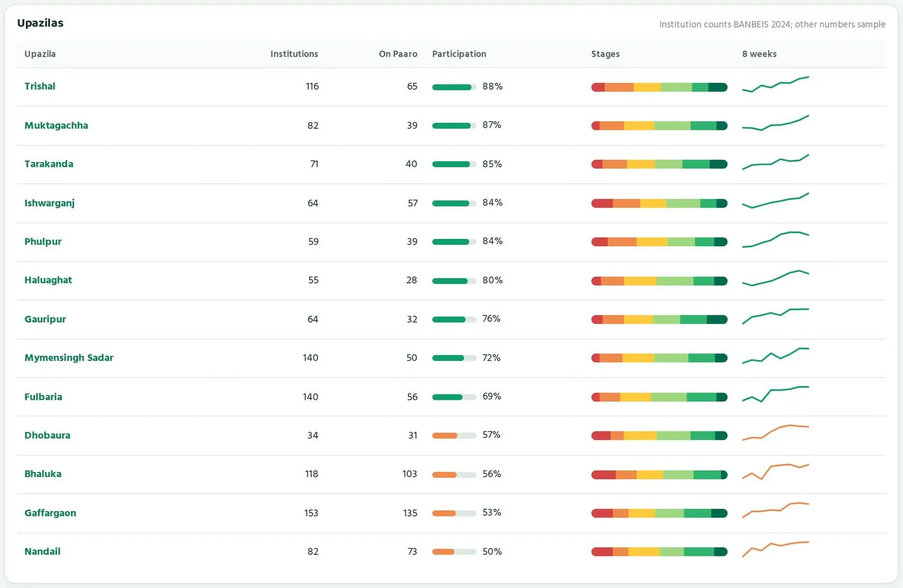Click the stages bar for Muktagachha
The height and width of the screenshot is (588, 903).
[x=659, y=126]
